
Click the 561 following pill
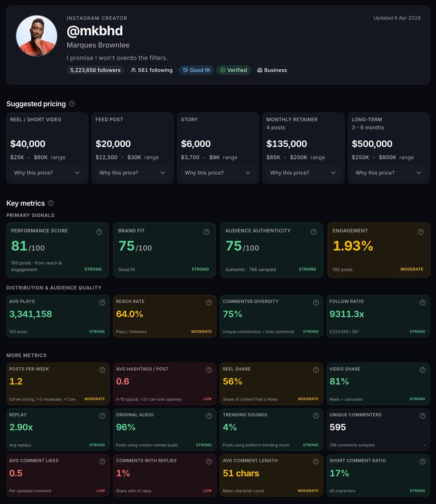pyautogui.click(x=151, y=70)
